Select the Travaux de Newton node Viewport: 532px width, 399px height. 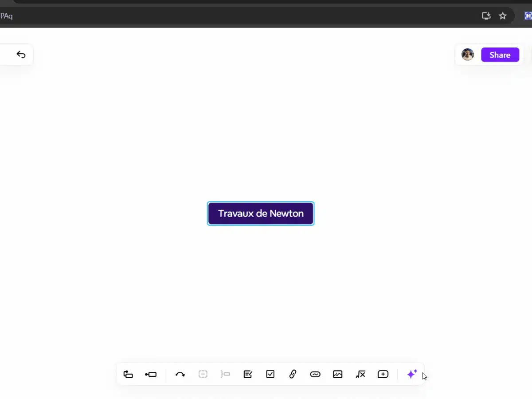261,213
